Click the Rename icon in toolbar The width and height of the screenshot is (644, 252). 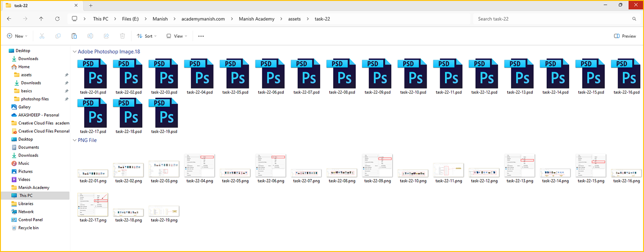(x=90, y=36)
